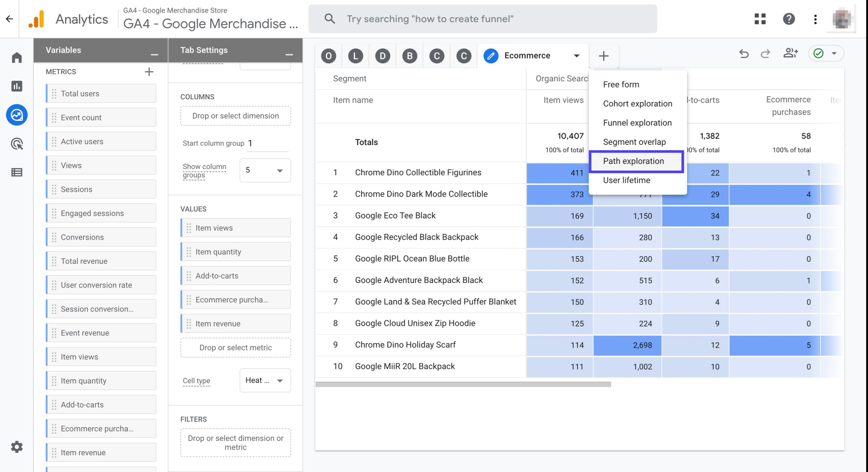Click the Analytics logo icon
This screenshot has width=868, height=472.
(36, 19)
